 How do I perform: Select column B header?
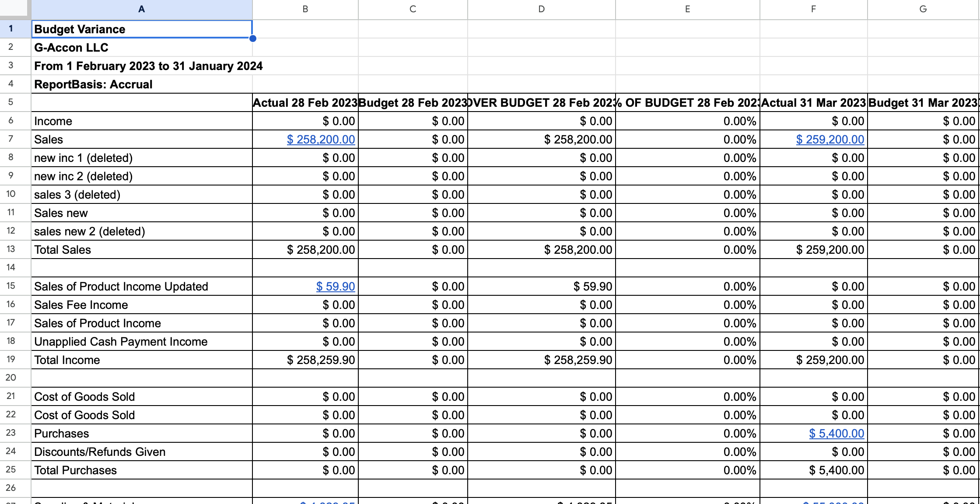(x=305, y=9)
